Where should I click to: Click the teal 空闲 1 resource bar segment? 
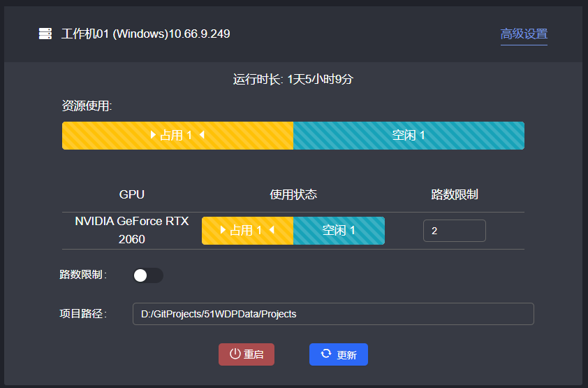409,136
